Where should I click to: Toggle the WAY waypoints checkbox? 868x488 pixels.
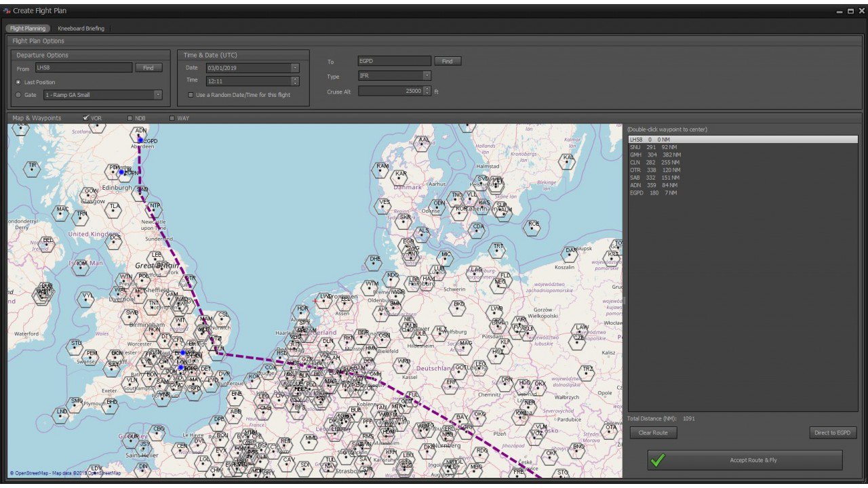coord(172,117)
